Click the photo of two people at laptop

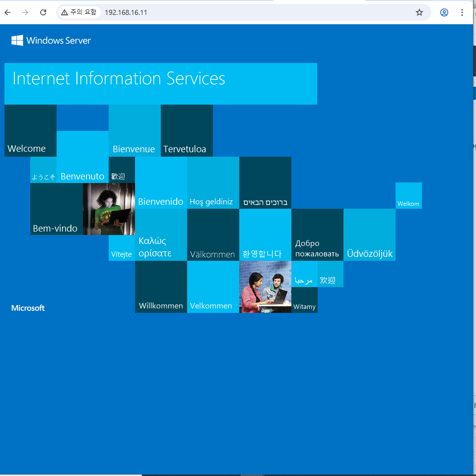point(265,287)
